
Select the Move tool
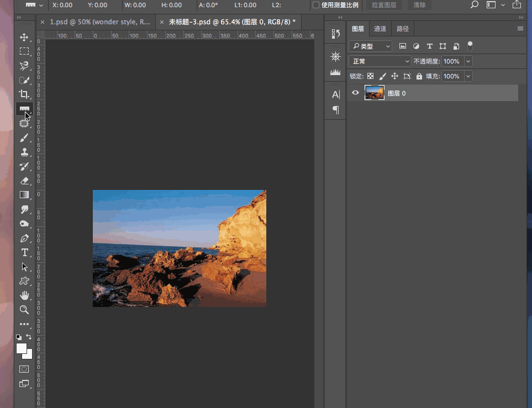[x=24, y=38]
